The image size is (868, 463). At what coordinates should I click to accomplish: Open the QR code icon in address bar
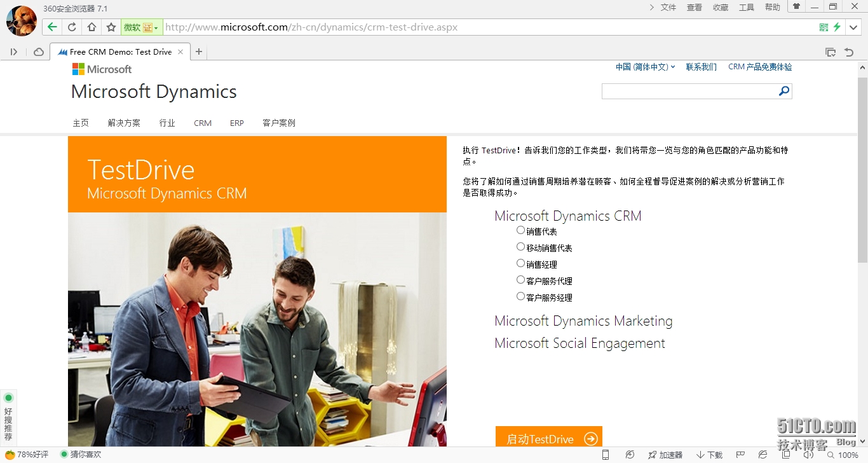824,27
